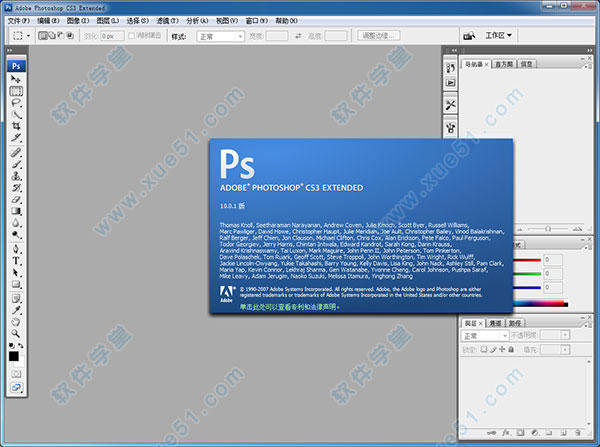This screenshot has height=447, width=600.
Task: Click the delete layer trash icon
Action: 577,433
